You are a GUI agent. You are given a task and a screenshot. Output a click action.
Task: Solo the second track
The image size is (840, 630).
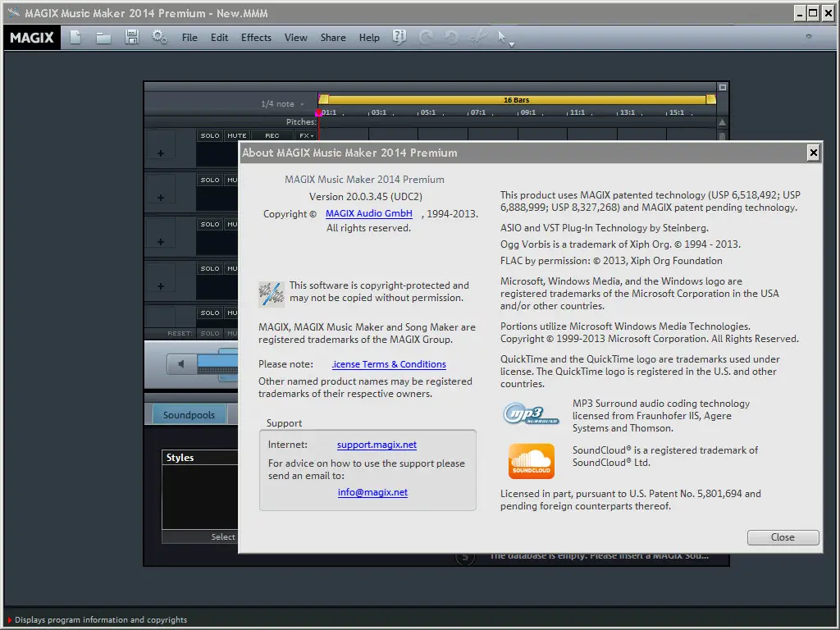point(210,180)
